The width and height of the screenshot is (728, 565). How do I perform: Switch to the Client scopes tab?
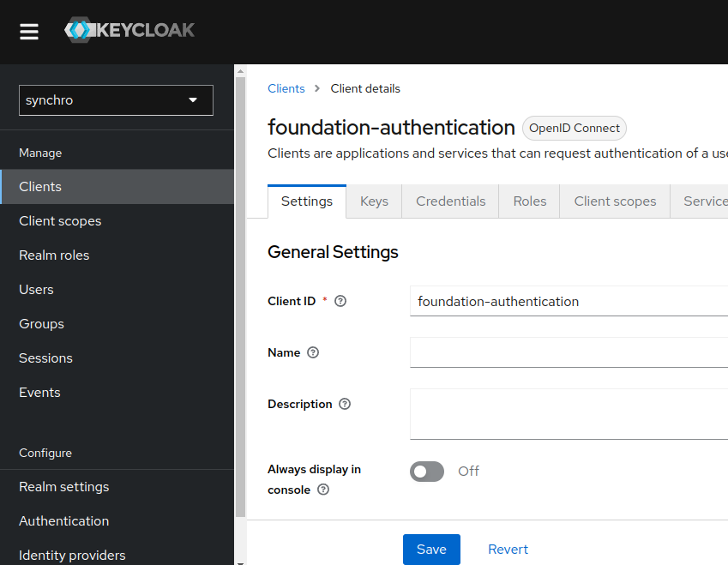pyautogui.click(x=614, y=201)
